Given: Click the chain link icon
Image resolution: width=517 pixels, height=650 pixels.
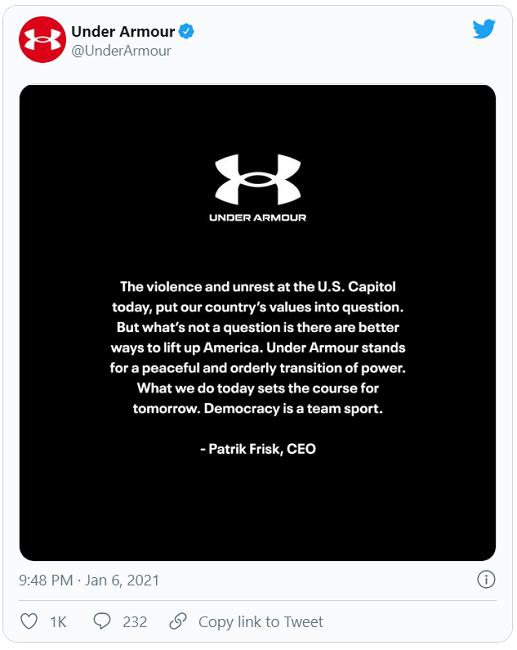Looking at the screenshot, I should click(x=178, y=621).
